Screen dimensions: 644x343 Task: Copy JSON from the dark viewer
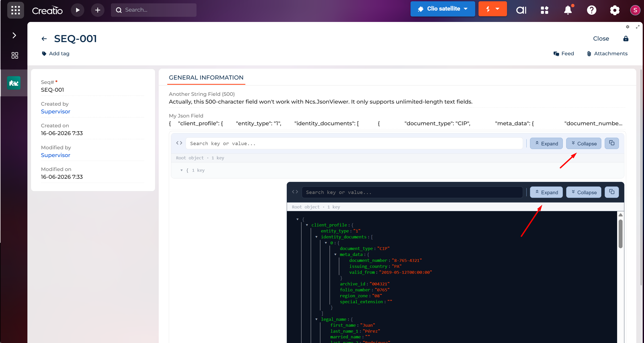(612, 192)
